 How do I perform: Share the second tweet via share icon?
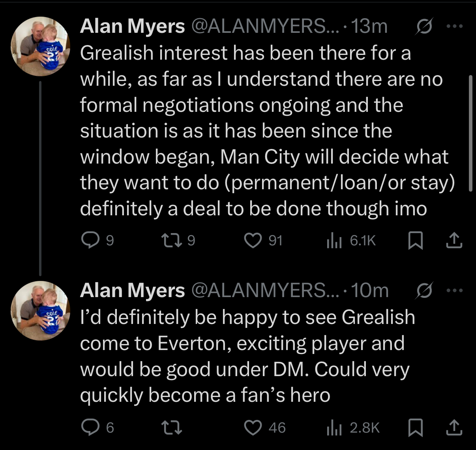click(454, 427)
